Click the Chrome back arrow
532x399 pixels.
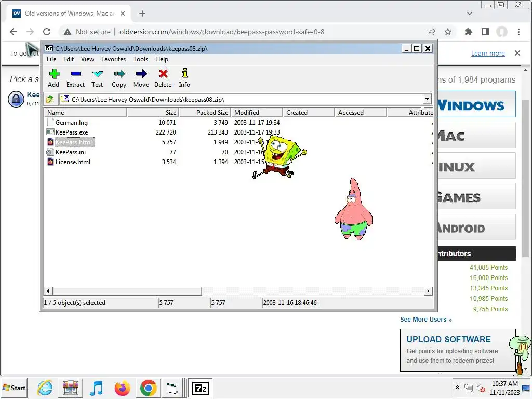point(14,32)
